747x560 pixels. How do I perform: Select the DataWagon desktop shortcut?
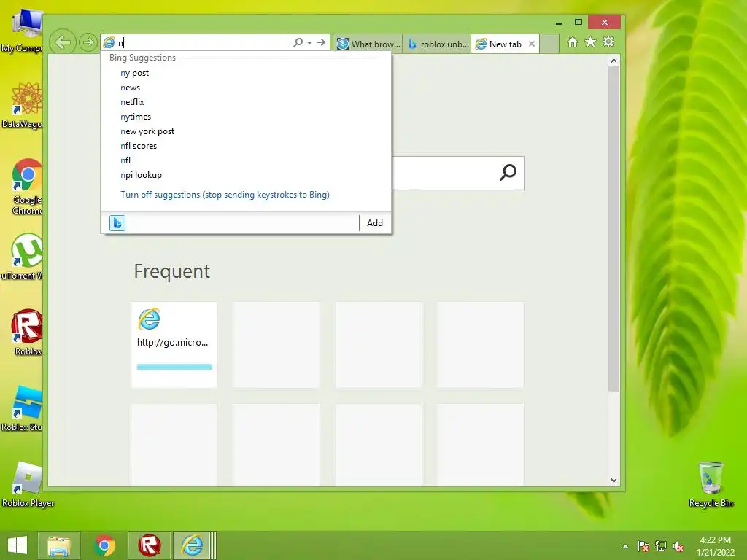(22, 105)
